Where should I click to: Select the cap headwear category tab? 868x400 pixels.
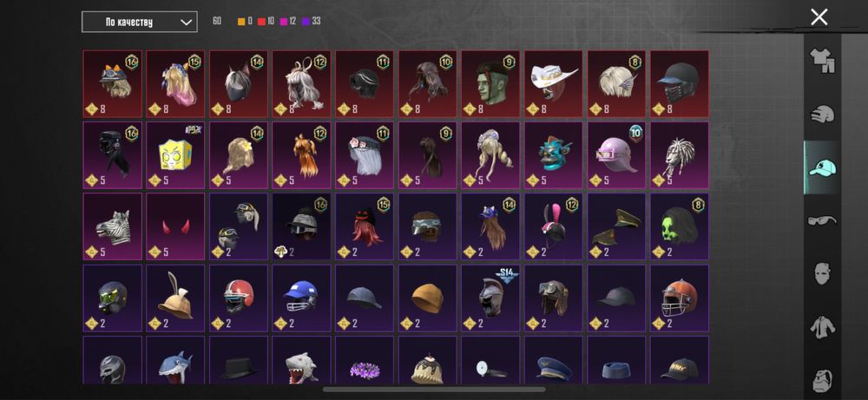[x=822, y=167]
